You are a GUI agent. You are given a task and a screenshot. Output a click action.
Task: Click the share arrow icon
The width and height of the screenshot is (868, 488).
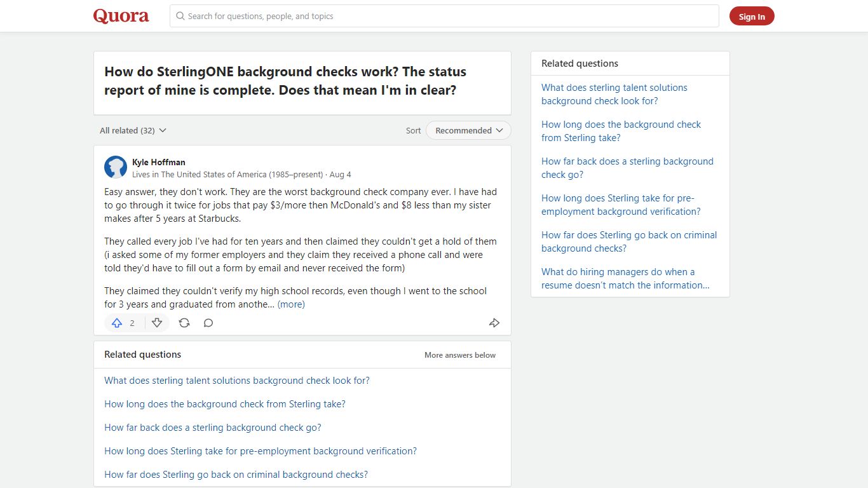click(494, 323)
